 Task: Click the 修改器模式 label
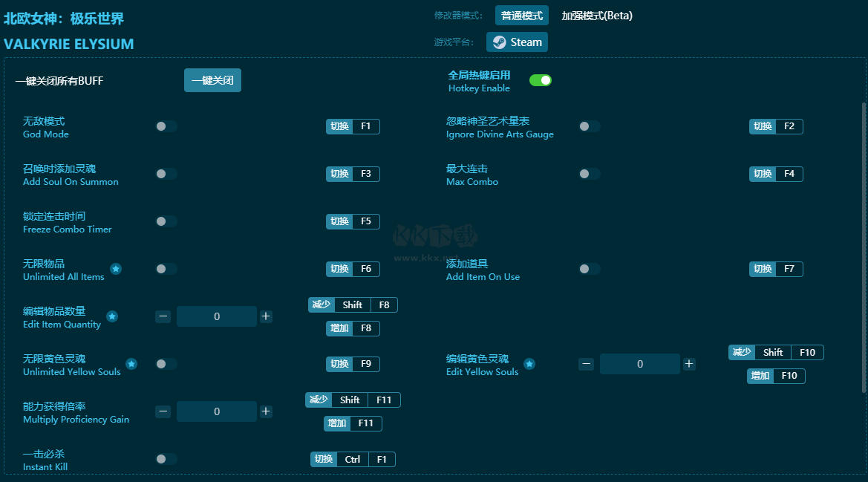[x=458, y=16]
